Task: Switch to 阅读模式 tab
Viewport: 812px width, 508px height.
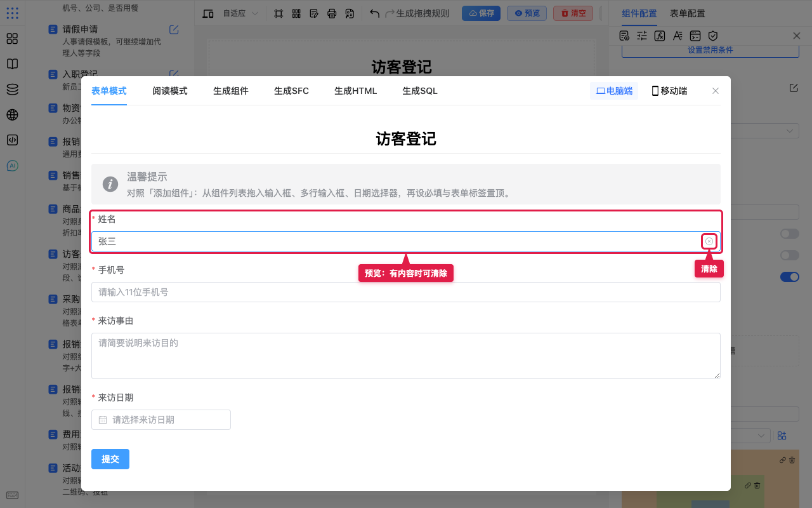Action: point(170,91)
